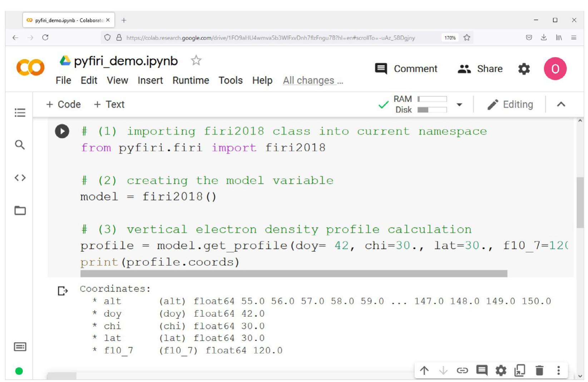Open the Tools menu

click(x=231, y=80)
